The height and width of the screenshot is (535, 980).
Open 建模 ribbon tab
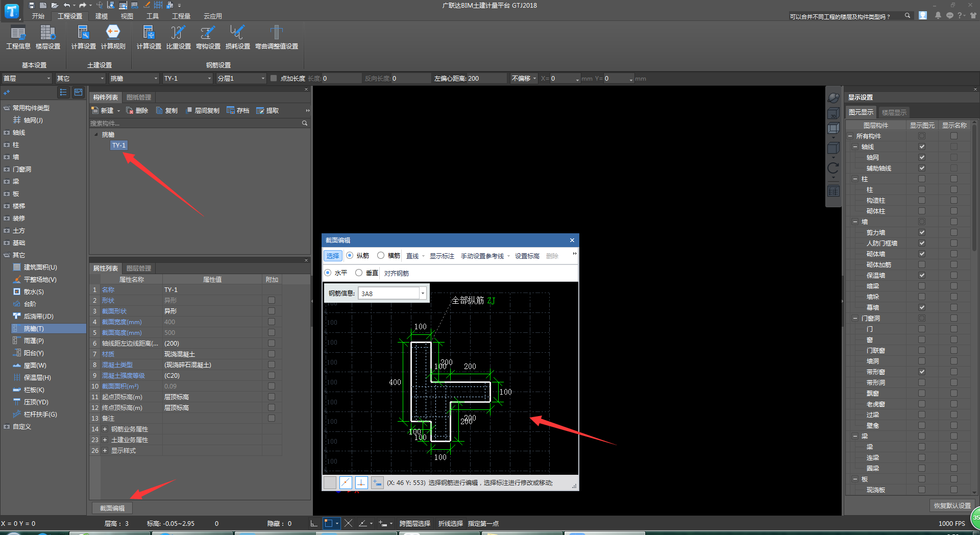(x=102, y=16)
